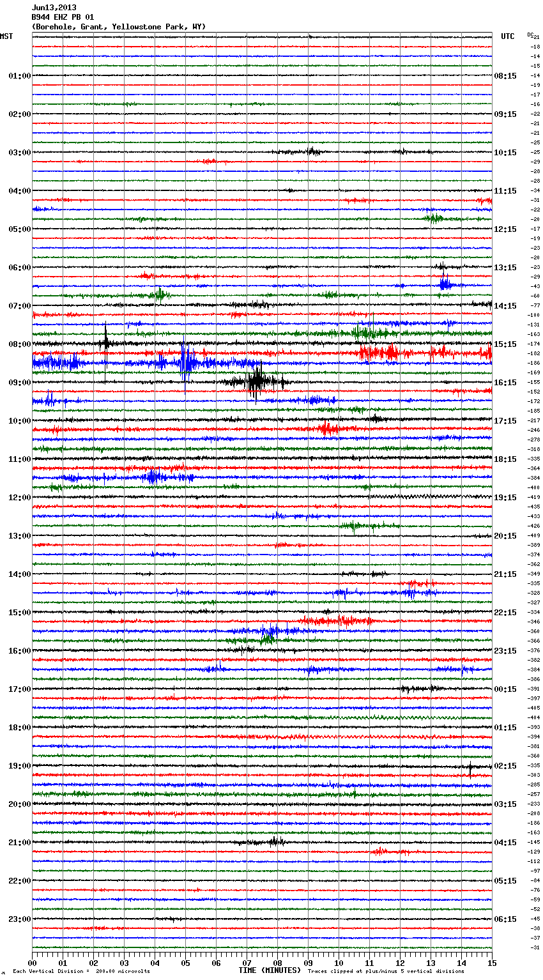
Task: Click the Each Vertical Division 200.00 microvolts note
Action: (x=81, y=971)
